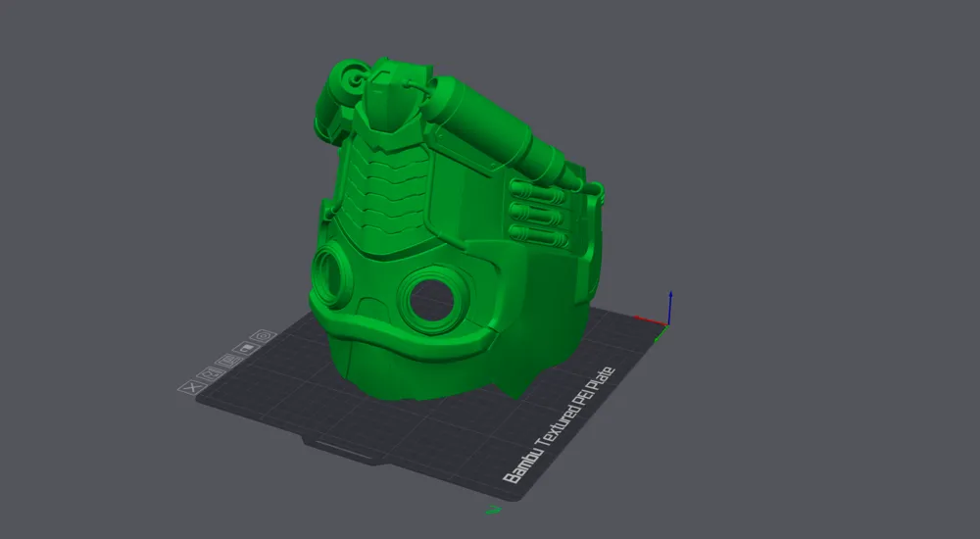Click the arrange objects plate icon
Viewport: 980px width, 539px height.
(x=228, y=361)
